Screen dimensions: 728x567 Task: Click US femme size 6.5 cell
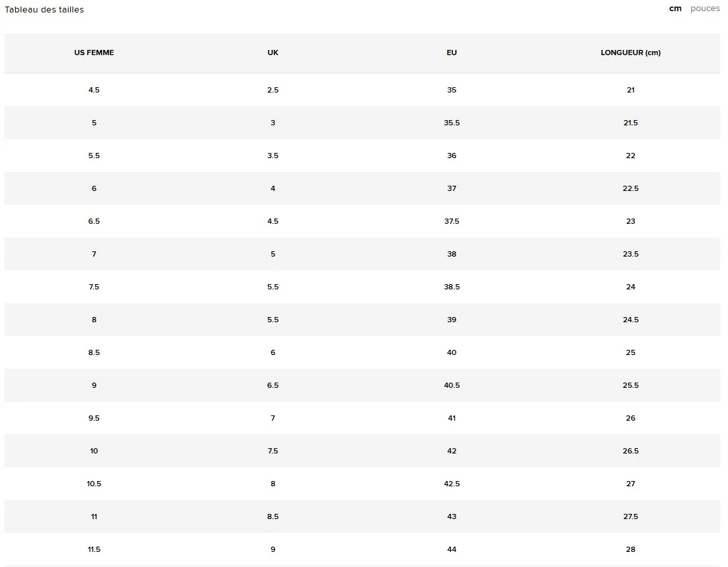click(94, 221)
